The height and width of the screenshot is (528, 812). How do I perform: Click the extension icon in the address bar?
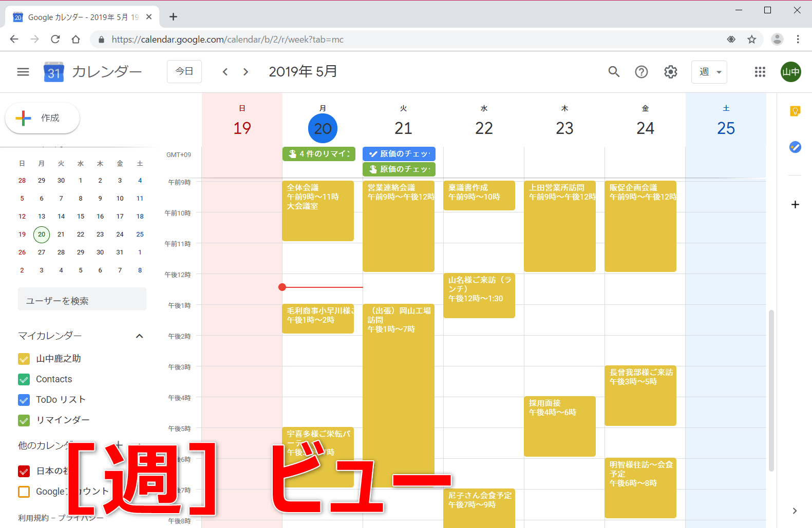click(x=731, y=40)
